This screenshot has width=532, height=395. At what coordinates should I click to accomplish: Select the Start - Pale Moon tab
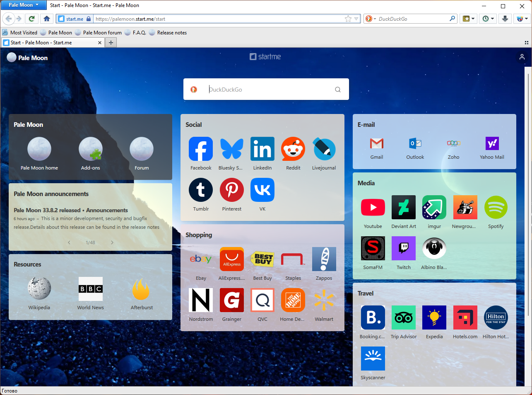point(53,43)
